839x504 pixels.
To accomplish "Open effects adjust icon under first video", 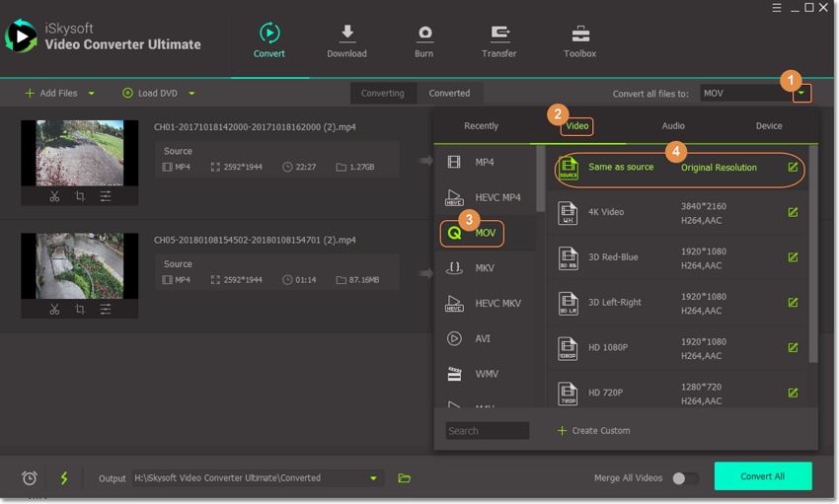I will coord(106,196).
